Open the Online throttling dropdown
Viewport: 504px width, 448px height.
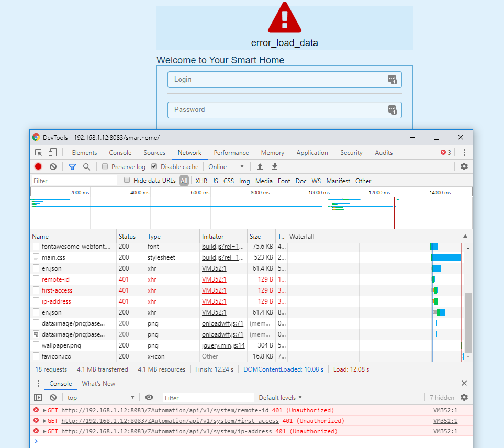click(226, 166)
